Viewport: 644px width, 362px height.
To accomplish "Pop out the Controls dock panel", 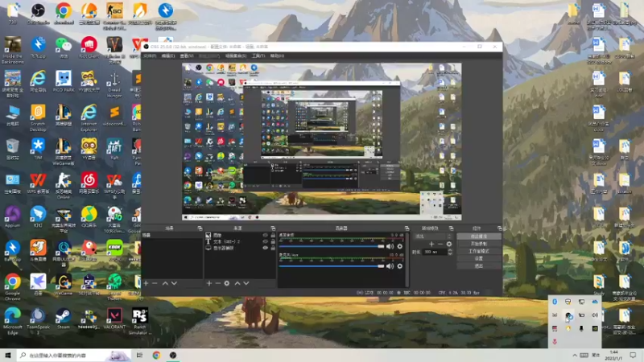I will (499, 228).
